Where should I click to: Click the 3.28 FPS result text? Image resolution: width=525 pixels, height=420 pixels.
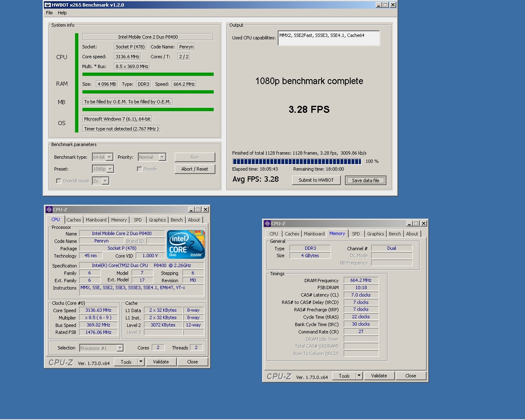[309, 110]
